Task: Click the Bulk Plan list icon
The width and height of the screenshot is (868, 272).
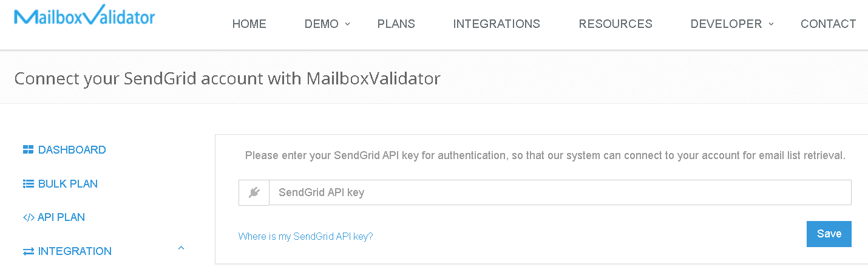Action: coord(28,184)
